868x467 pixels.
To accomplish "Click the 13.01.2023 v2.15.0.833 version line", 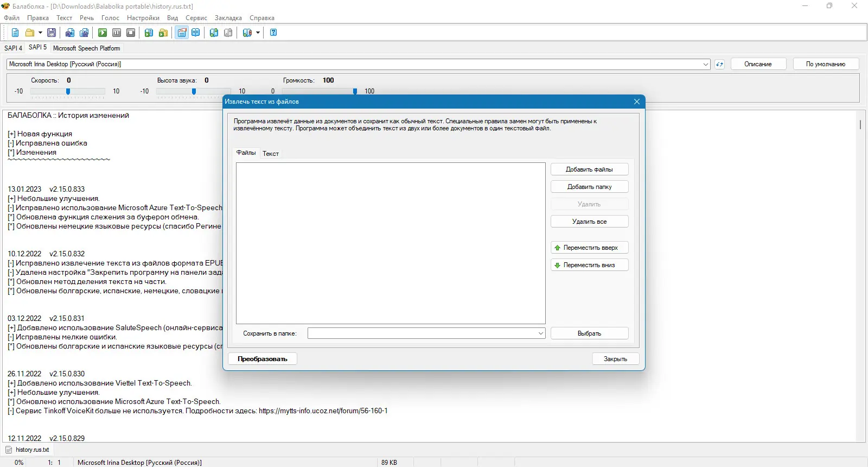I will click(46, 189).
